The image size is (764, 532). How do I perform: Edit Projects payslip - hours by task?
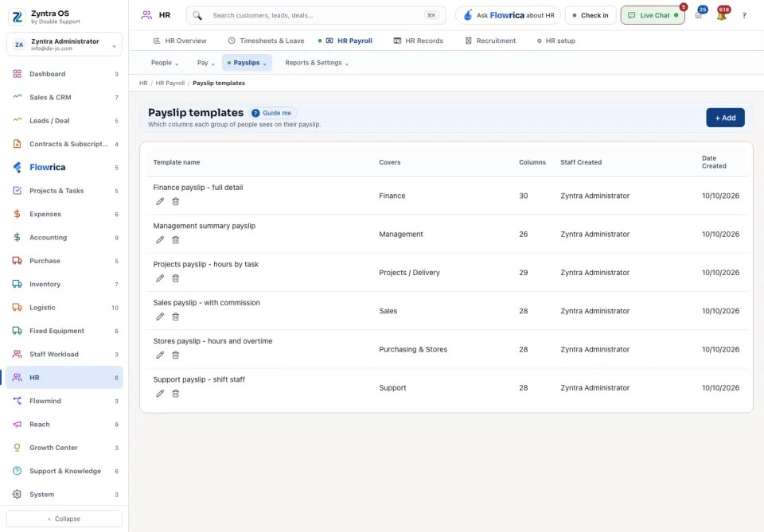click(160, 278)
